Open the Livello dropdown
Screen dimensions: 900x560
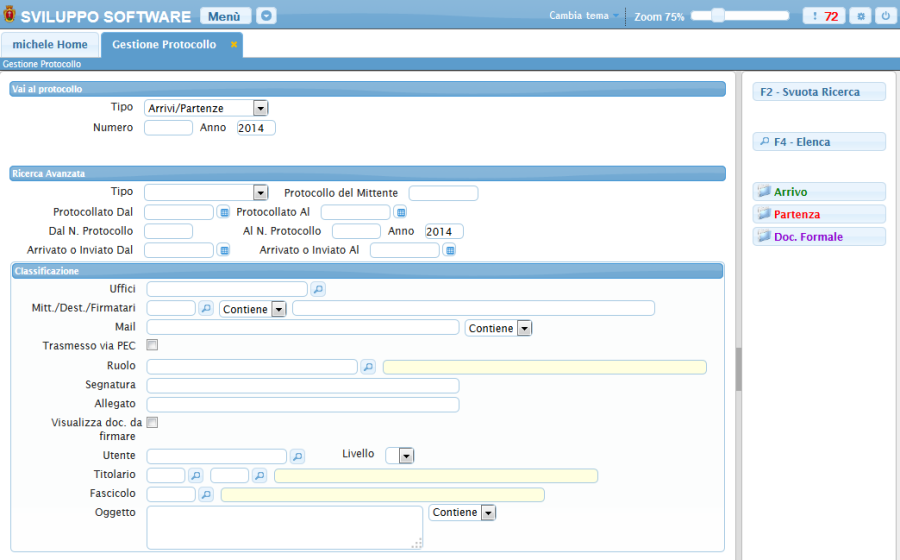click(406, 456)
